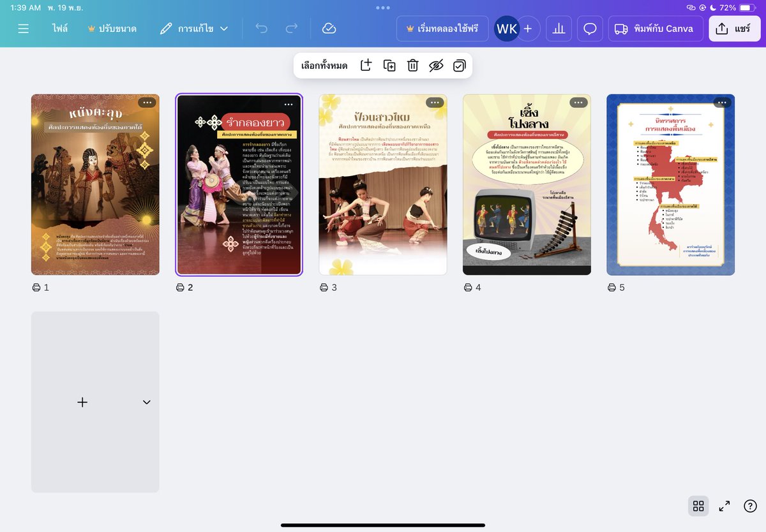
Task: Click printer icon under page 4
Action: 468,288
